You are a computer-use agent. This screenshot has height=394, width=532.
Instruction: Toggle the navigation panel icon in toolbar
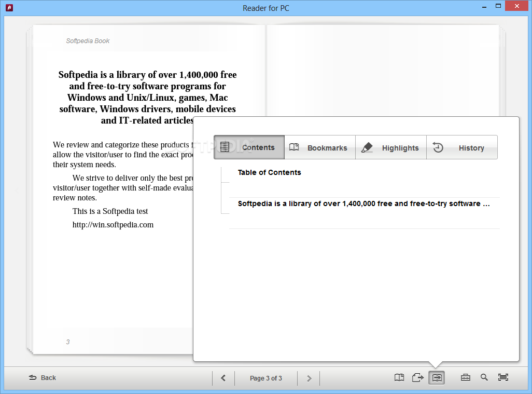pyautogui.click(x=437, y=378)
